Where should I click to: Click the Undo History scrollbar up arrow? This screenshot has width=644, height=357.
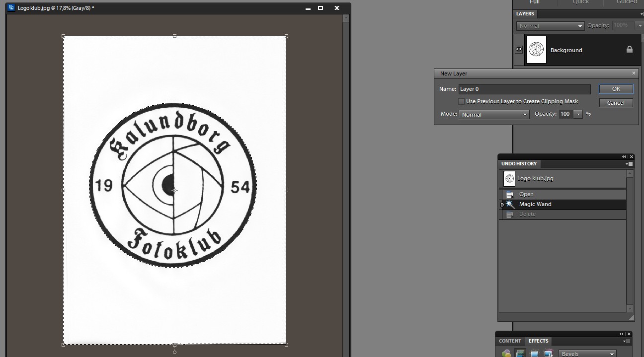(630, 174)
